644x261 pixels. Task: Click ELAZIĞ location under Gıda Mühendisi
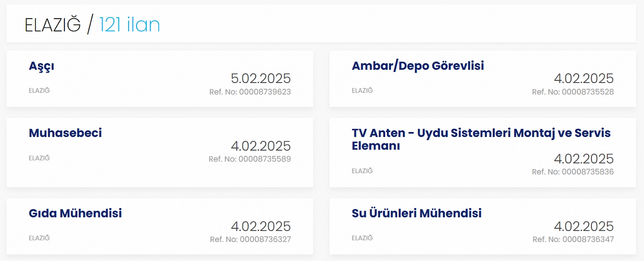(x=39, y=238)
